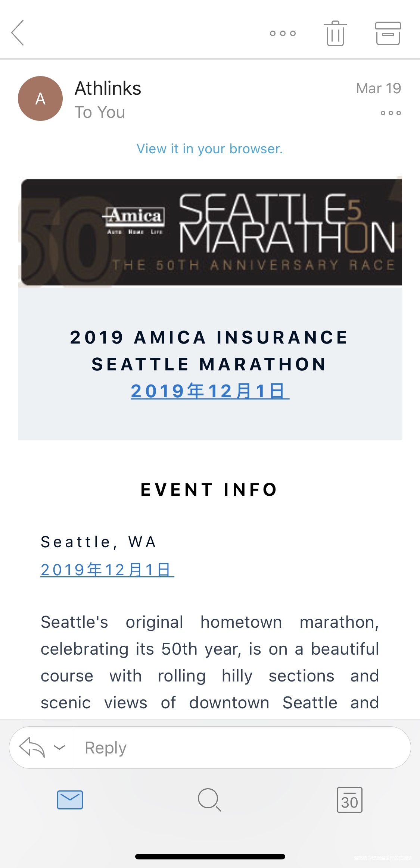Screen dimensions: 420x868
Task: Open the Calendar tab
Action: tap(349, 800)
